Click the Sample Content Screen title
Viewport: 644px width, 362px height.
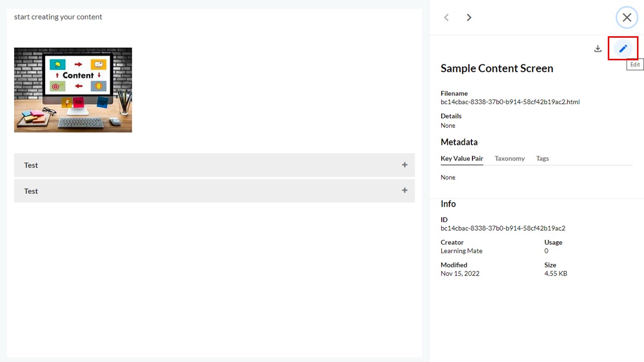click(x=497, y=68)
